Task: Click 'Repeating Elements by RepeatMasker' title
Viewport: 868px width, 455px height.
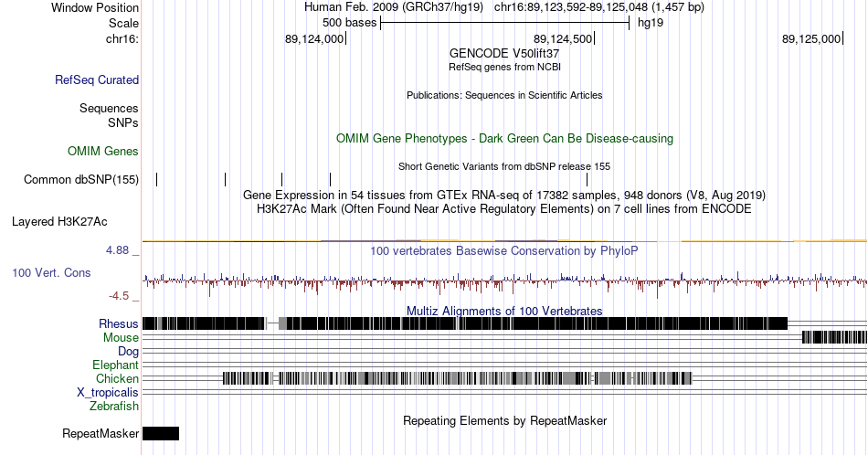Action: pos(504,420)
